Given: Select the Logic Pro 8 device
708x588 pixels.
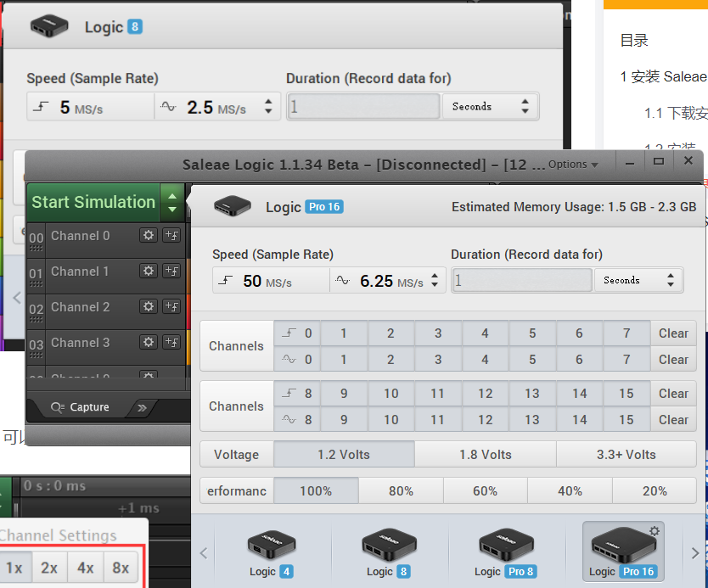Looking at the screenshot, I should point(505,554).
